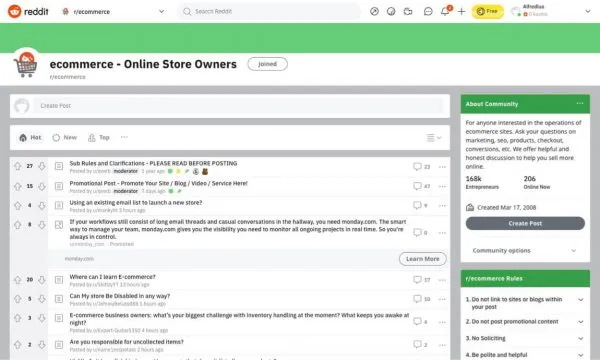Viewport: 600px width, 360px height.
Task: Click Learn More on monday.com ad
Action: (422, 259)
